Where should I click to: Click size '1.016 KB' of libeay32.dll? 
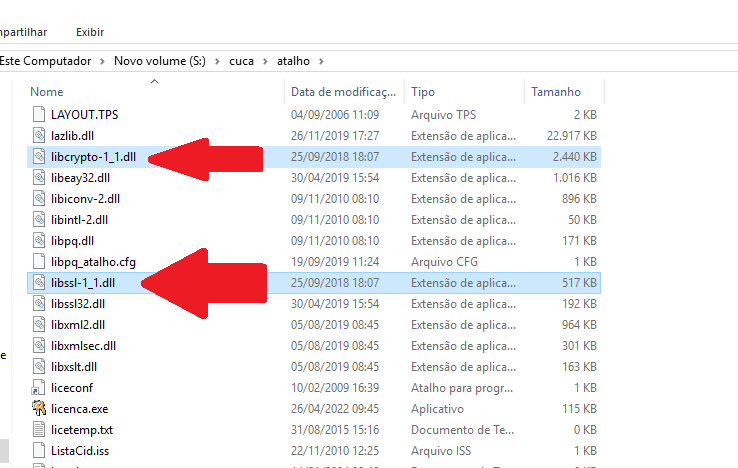575,178
